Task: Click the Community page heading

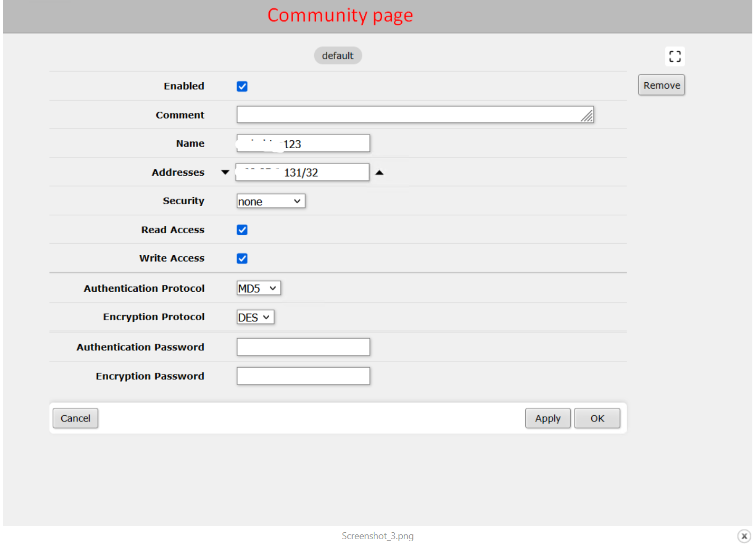Action: pos(340,15)
